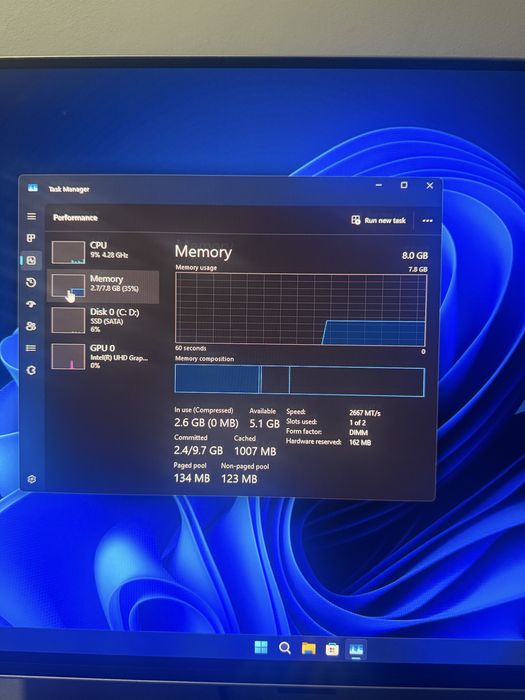Click the Hardware reserved value 162 MB
Screen dimensions: 525x700
(360, 443)
